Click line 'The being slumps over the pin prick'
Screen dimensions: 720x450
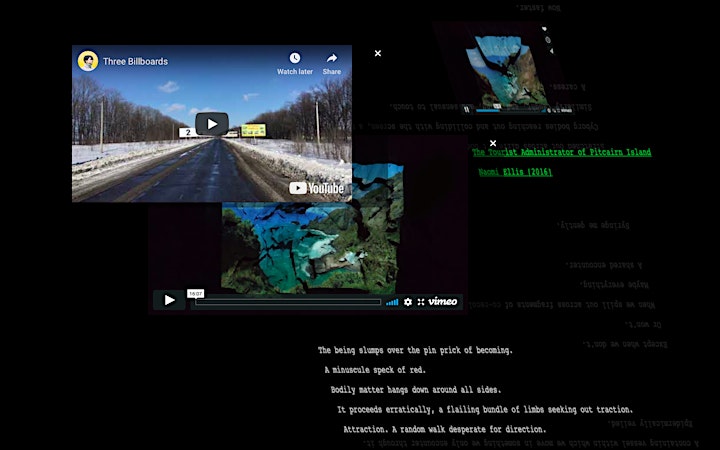click(x=415, y=350)
